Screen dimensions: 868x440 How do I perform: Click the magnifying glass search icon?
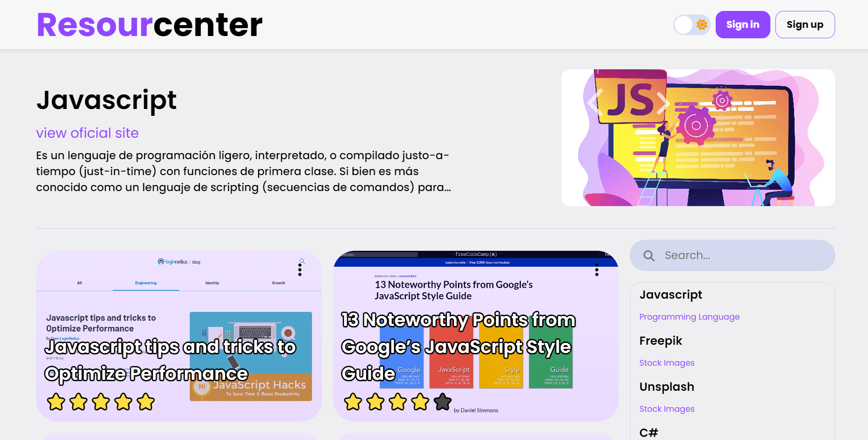(x=649, y=255)
